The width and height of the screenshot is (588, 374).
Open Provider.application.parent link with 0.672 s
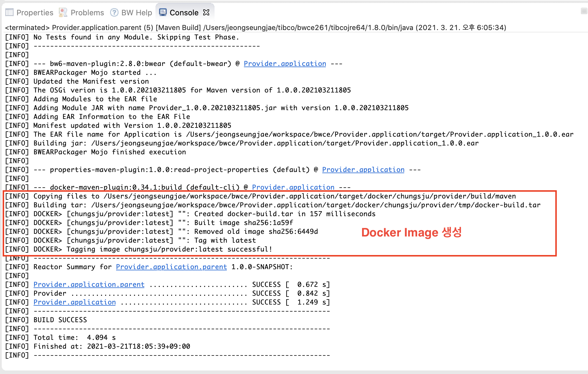pos(89,284)
